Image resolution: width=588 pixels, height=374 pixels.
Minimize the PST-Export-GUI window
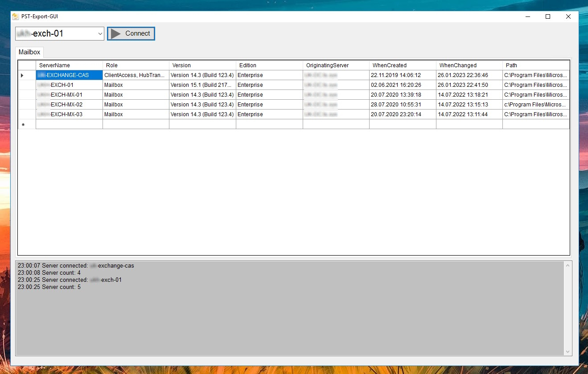pos(528,16)
